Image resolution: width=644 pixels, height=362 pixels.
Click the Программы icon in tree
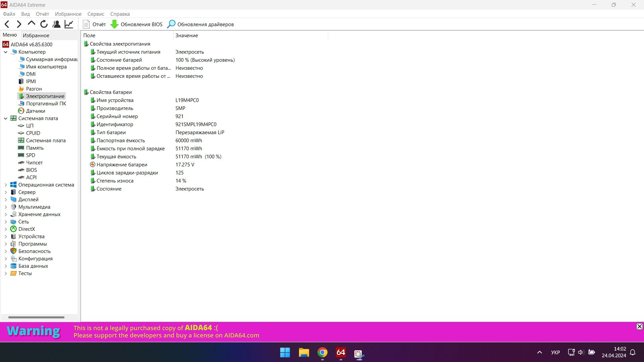click(13, 244)
